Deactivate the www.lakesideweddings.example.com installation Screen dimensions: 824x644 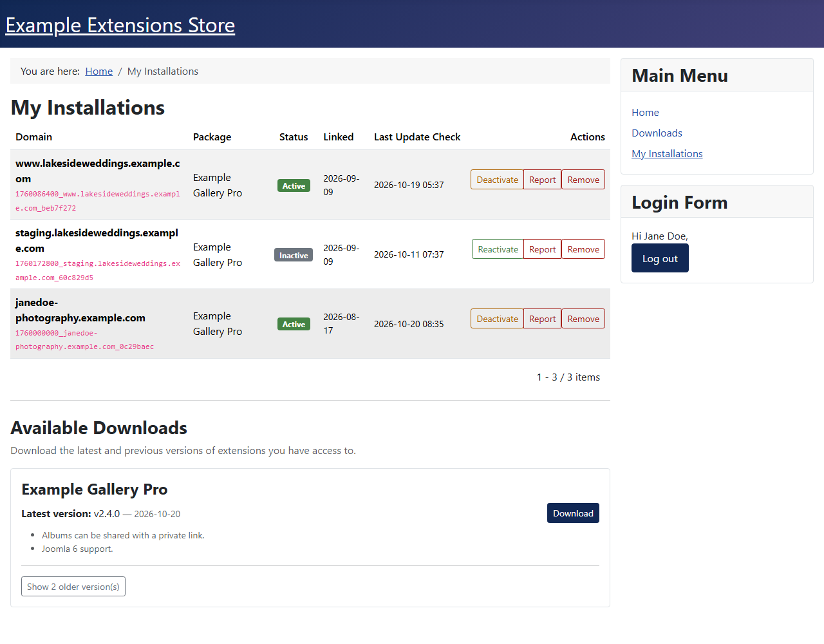497,180
